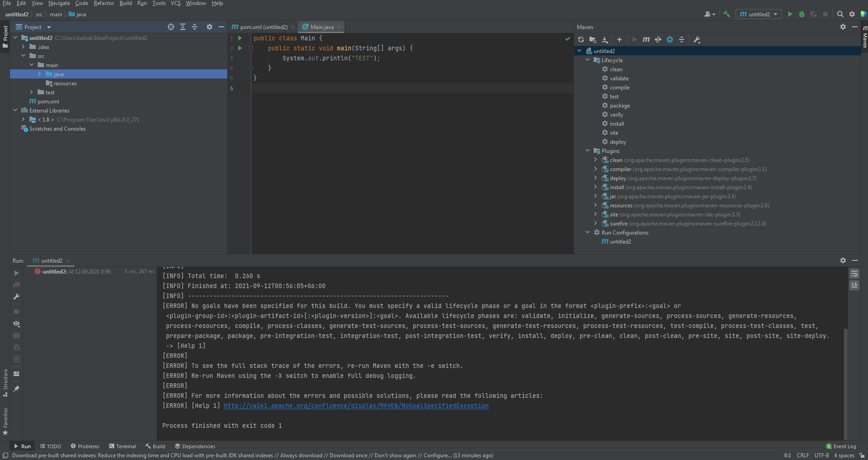This screenshot has height=460, width=868.
Task: Pin the Run tab
Action: tap(16, 389)
